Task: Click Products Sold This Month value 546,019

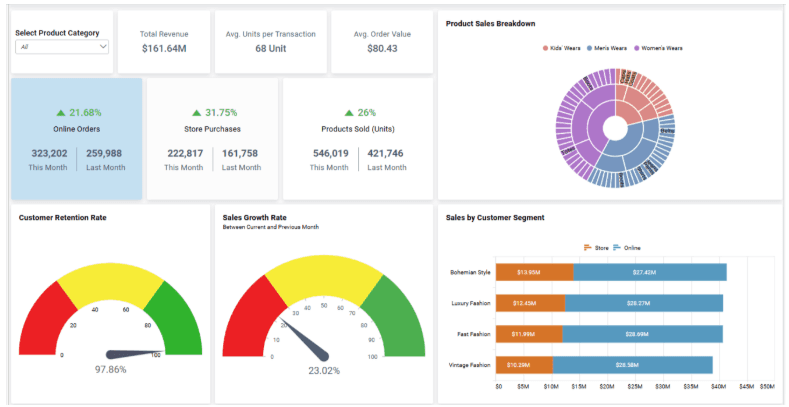Action: (x=330, y=153)
